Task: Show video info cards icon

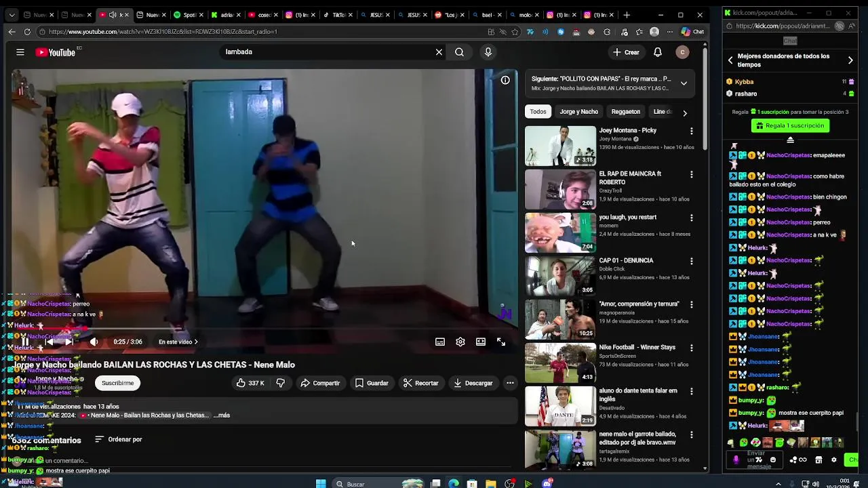Action: click(505, 80)
